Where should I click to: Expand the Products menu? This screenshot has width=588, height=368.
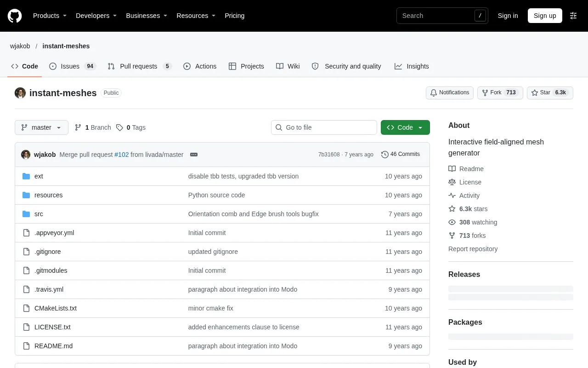coord(50,16)
